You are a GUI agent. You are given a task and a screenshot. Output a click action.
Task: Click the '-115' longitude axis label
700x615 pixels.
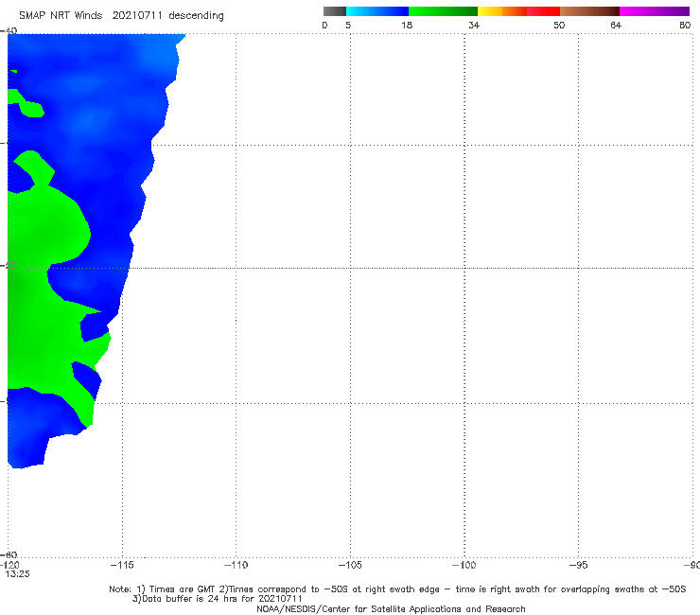122,566
